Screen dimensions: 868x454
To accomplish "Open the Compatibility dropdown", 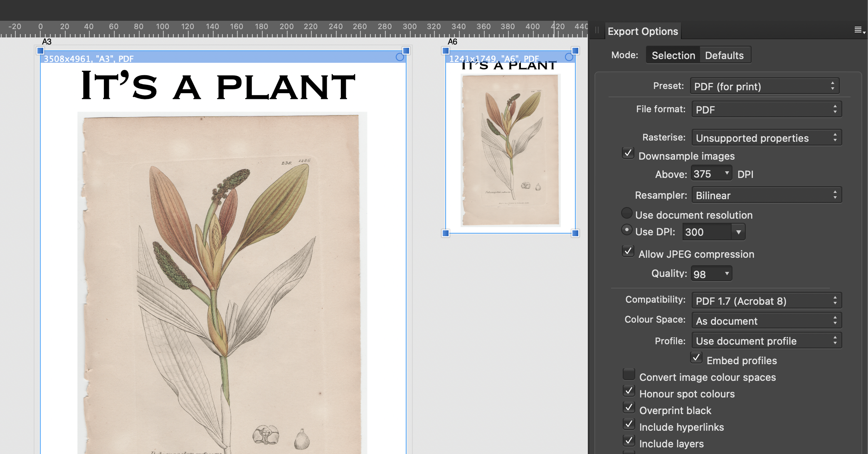I will (x=767, y=301).
